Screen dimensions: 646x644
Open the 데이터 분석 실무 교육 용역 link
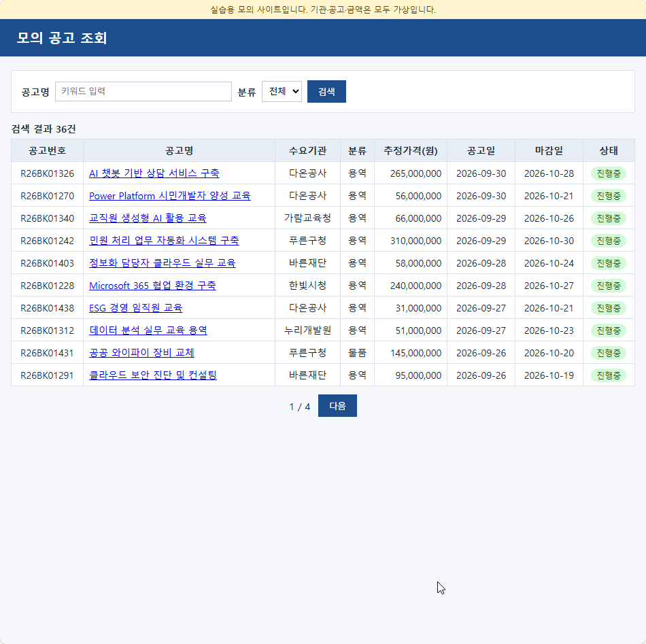click(148, 331)
